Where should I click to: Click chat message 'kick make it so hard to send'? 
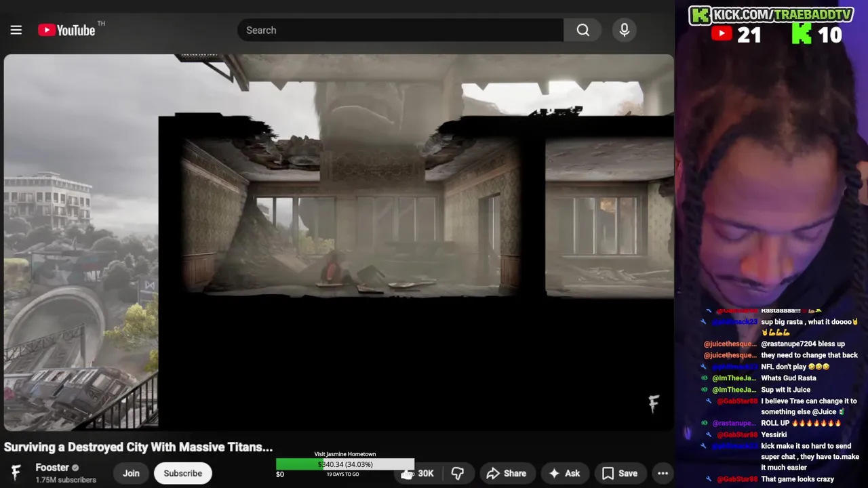[x=810, y=457]
